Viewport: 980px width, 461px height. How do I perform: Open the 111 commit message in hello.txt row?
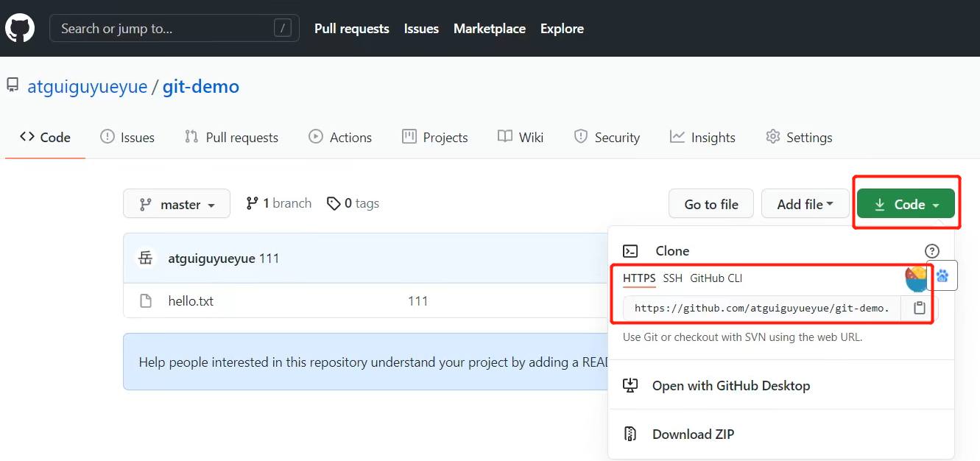418,301
